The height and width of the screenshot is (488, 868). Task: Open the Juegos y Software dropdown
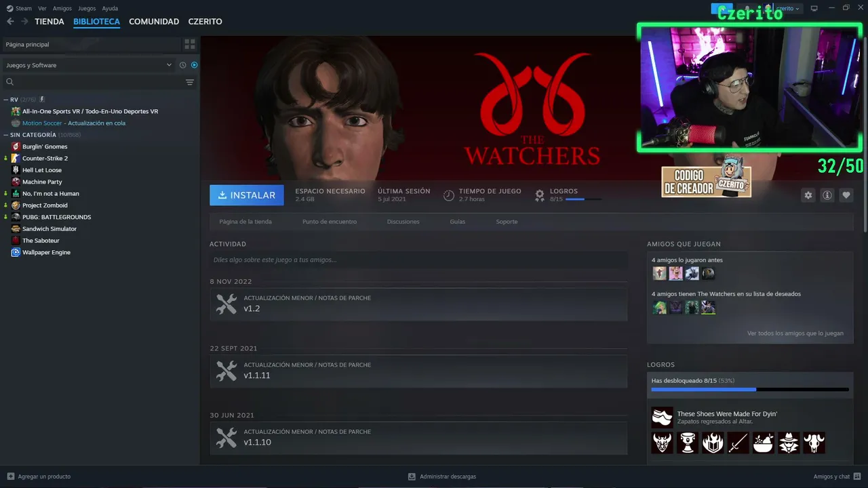coord(88,65)
